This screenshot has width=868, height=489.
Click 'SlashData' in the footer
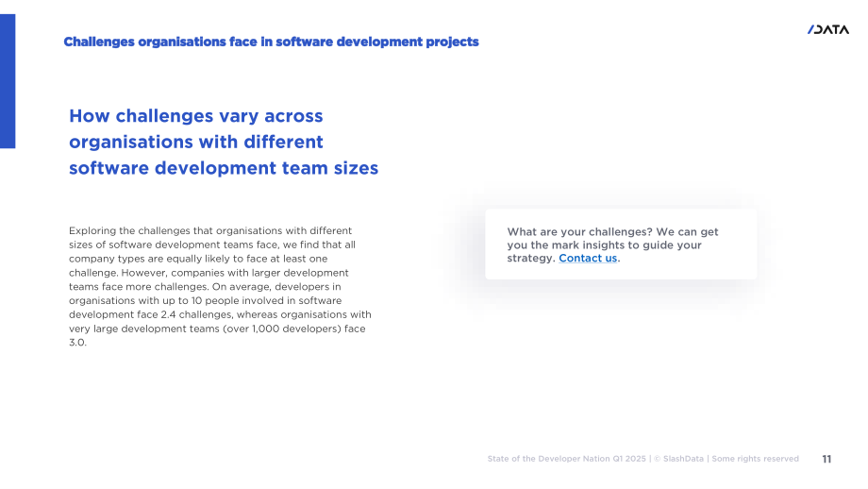(683, 459)
